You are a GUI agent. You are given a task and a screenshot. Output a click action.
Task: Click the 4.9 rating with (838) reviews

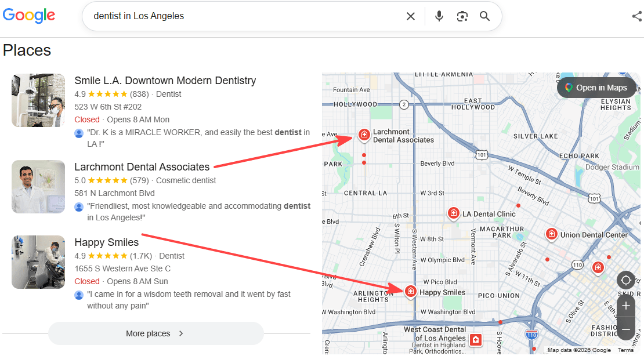coord(111,94)
